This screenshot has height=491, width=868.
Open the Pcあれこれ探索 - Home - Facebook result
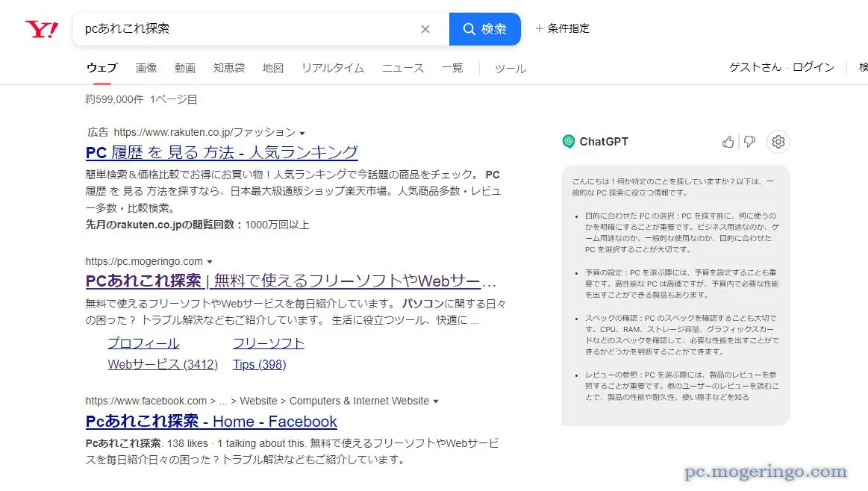point(211,422)
